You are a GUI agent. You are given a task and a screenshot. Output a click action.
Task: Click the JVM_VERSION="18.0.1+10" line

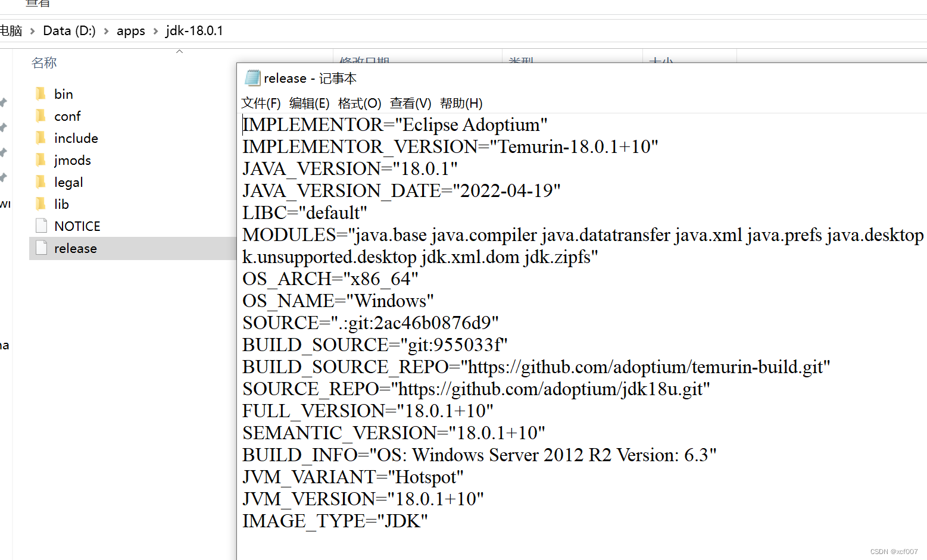[363, 499]
